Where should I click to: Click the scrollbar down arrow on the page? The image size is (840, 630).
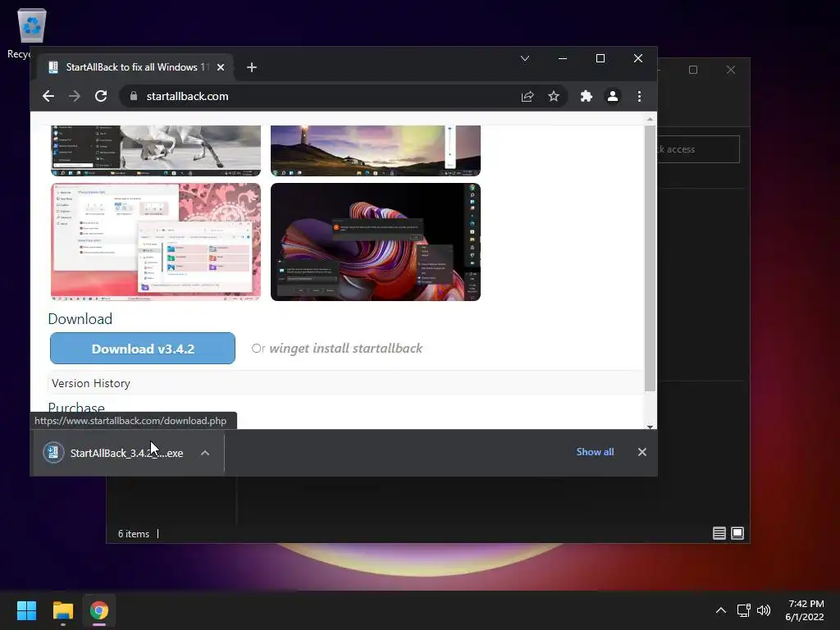650,427
